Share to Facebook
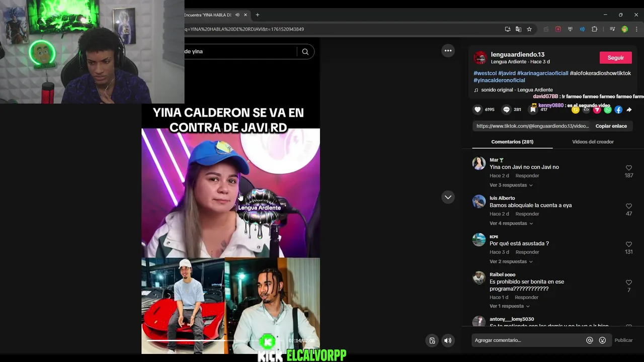The width and height of the screenshot is (644, 362). click(618, 110)
